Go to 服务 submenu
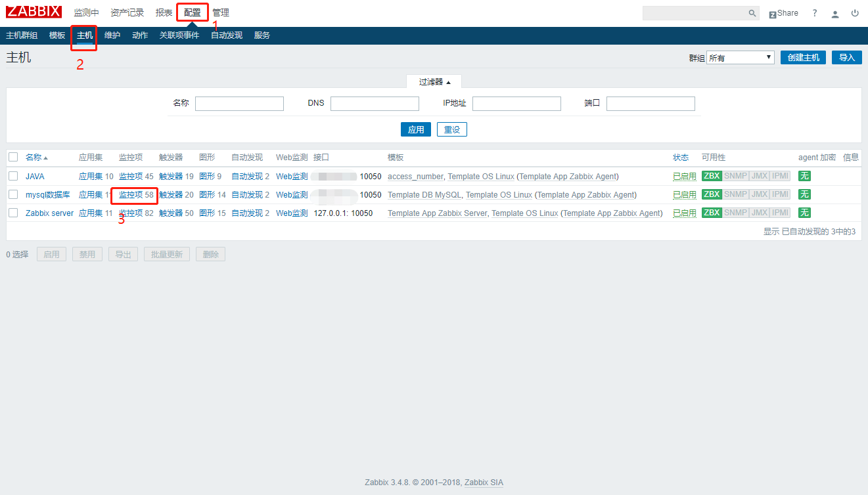This screenshot has width=868, height=495. point(262,35)
